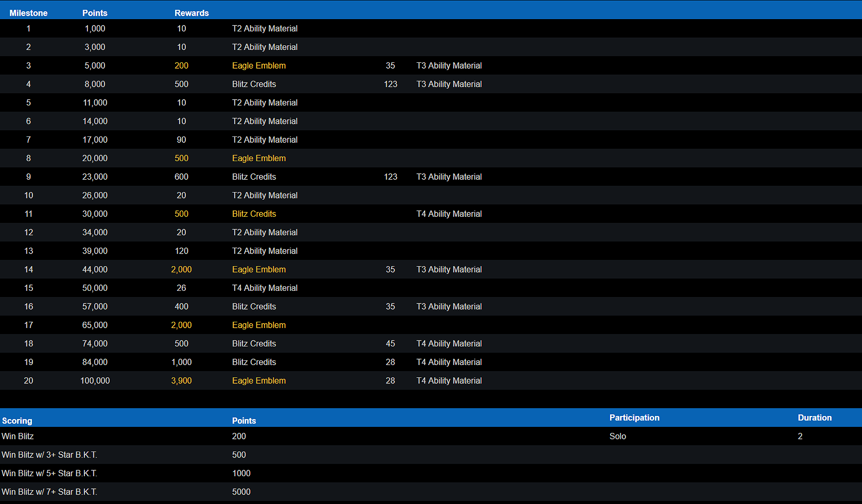Viewport: 862px width, 504px height.
Task: Click the Duration header label
Action: [x=814, y=417]
